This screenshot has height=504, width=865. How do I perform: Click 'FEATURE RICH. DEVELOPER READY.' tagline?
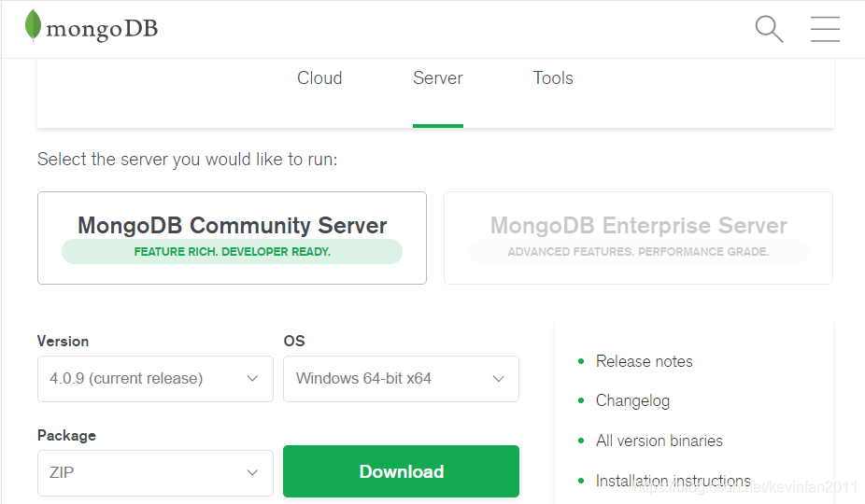[x=232, y=251]
